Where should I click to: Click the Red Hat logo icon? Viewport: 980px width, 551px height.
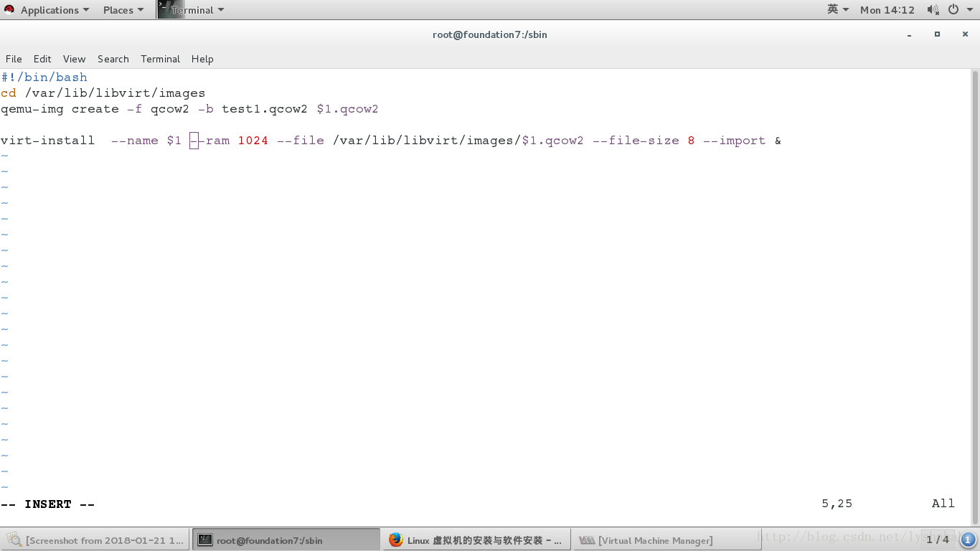[9, 10]
